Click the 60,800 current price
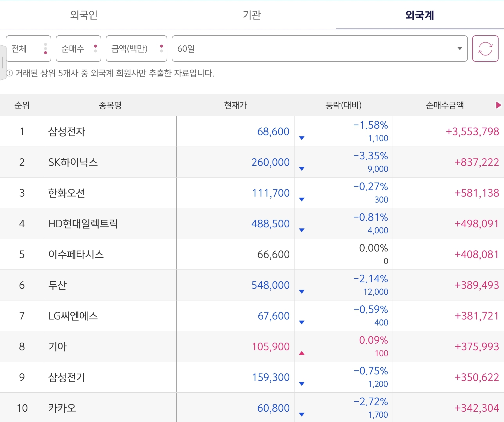 273,408
